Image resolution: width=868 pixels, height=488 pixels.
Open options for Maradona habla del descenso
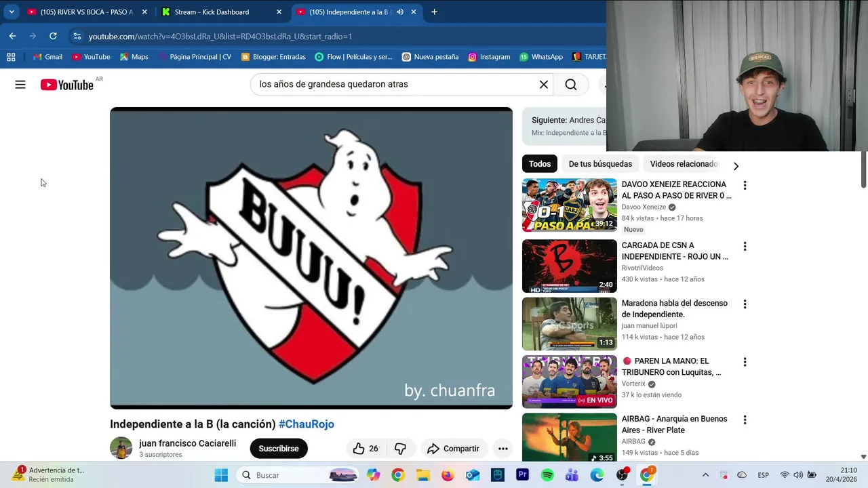[745, 304]
